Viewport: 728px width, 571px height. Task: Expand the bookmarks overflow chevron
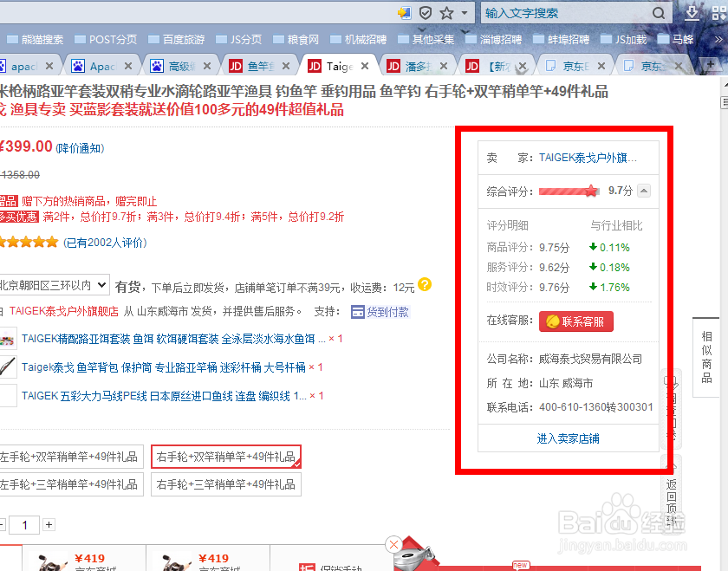pos(718,40)
